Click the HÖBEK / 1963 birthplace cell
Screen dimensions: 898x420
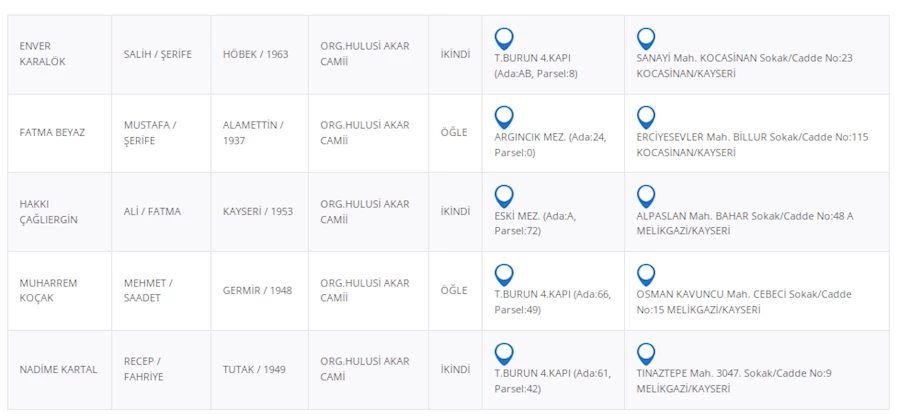[x=255, y=54]
